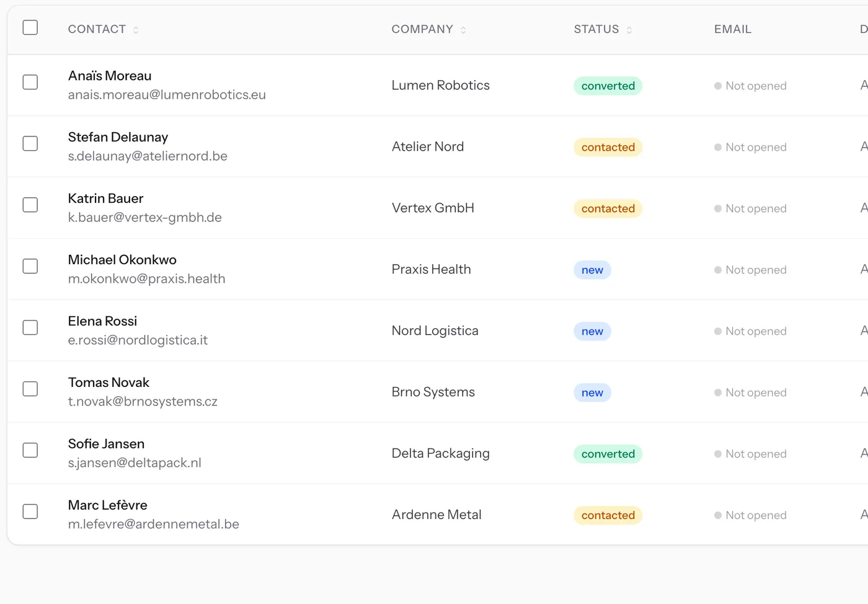Click the Nord Logistica company cell
Viewport: 868px width, 604px height.
(x=435, y=331)
